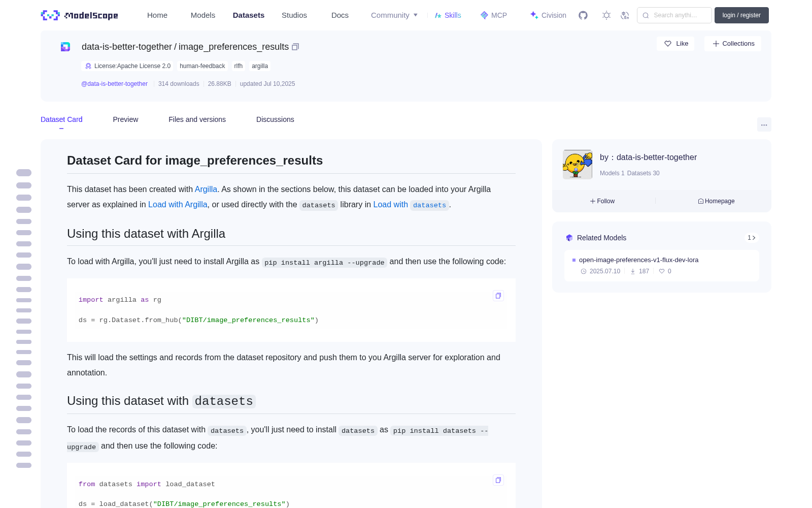The image size is (812, 508).
Task: Follow data-is-better-together organization
Action: (602, 201)
